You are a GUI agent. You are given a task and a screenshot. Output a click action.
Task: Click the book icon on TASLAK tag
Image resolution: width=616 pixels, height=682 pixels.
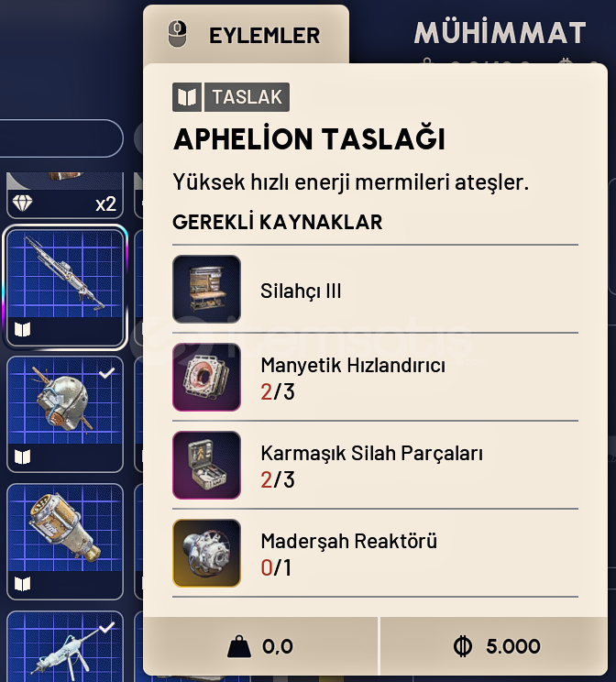[x=187, y=97]
